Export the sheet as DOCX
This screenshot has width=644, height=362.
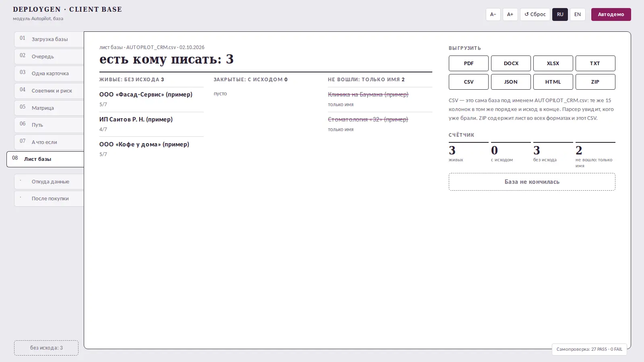tap(511, 63)
